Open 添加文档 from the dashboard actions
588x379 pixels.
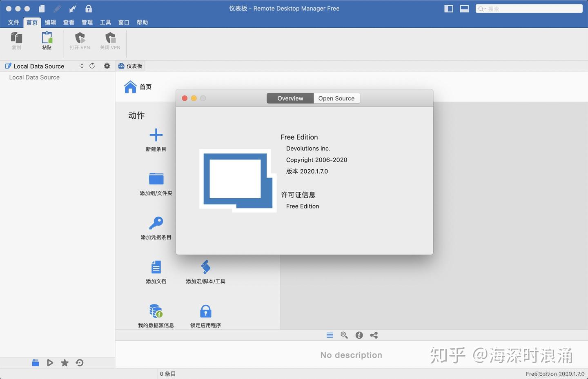coord(156,267)
